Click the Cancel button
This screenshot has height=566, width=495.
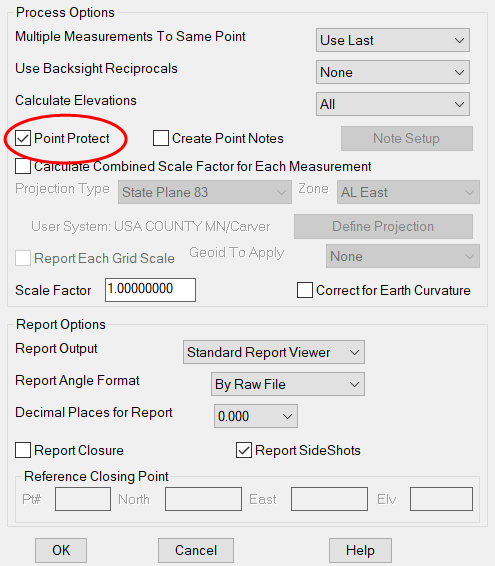pos(196,550)
